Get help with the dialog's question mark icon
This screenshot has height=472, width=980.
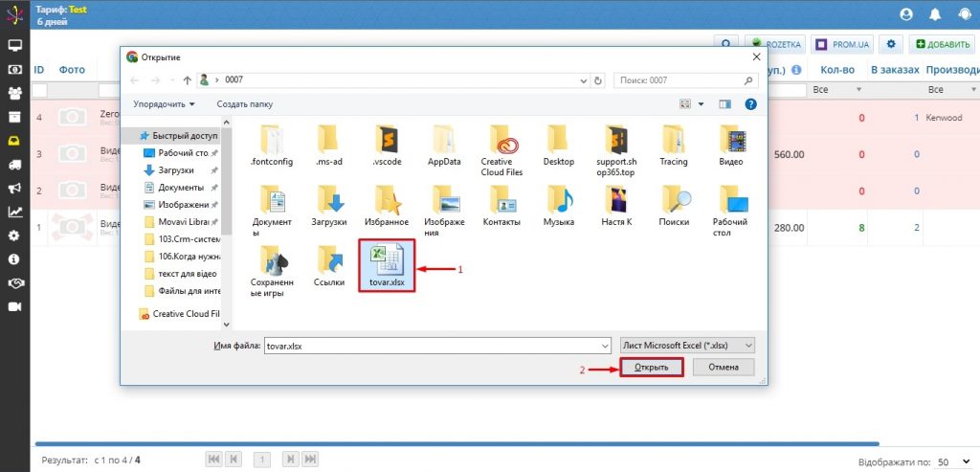pos(751,103)
